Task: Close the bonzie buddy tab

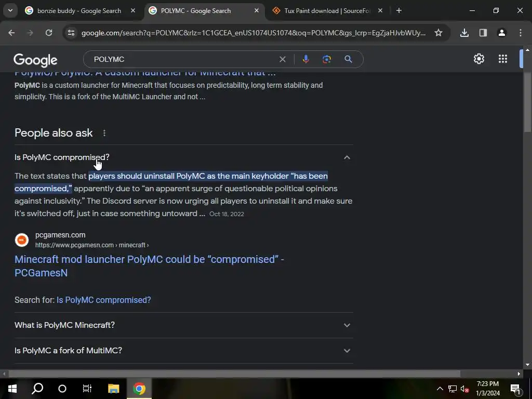Action: tap(133, 11)
